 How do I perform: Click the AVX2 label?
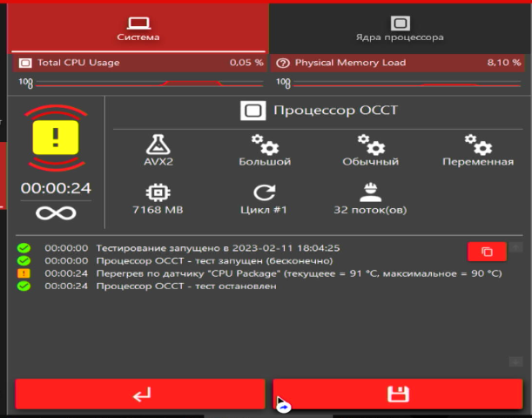158,161
